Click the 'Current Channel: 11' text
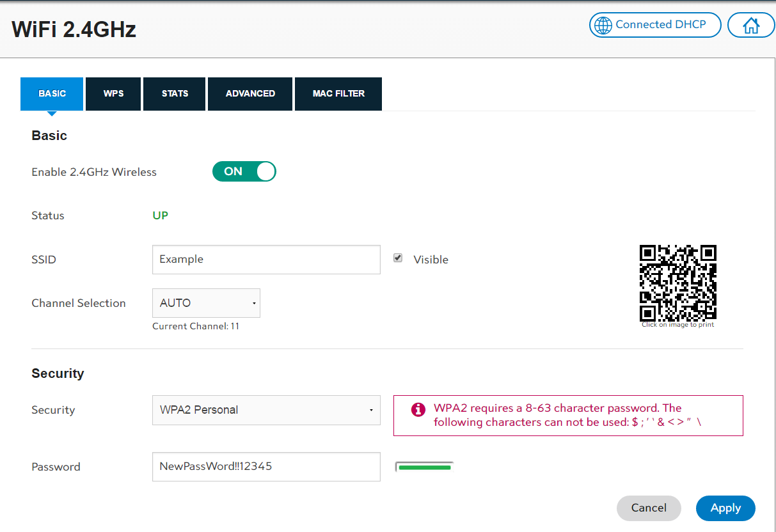Screen dimensions: 776x532 [x=196, y=326]
